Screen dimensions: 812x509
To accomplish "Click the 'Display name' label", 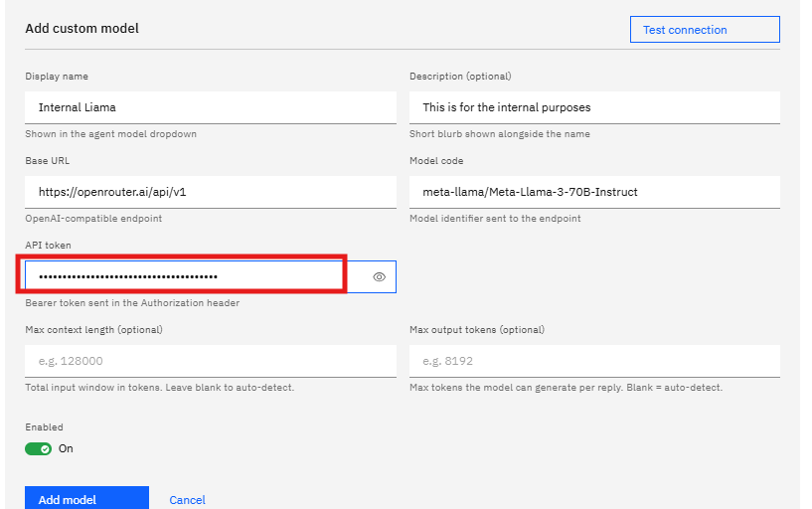I will (x=57, y=77).
